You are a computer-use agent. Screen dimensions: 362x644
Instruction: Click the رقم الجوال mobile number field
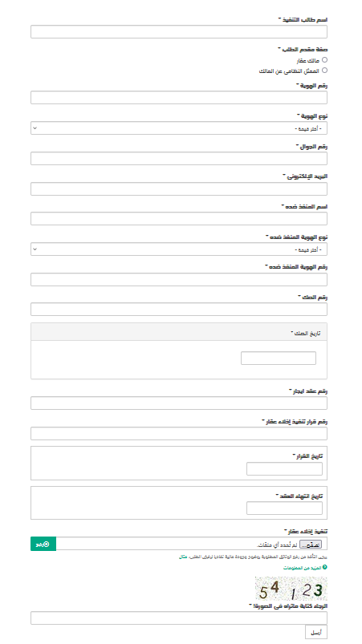point(179,159)
